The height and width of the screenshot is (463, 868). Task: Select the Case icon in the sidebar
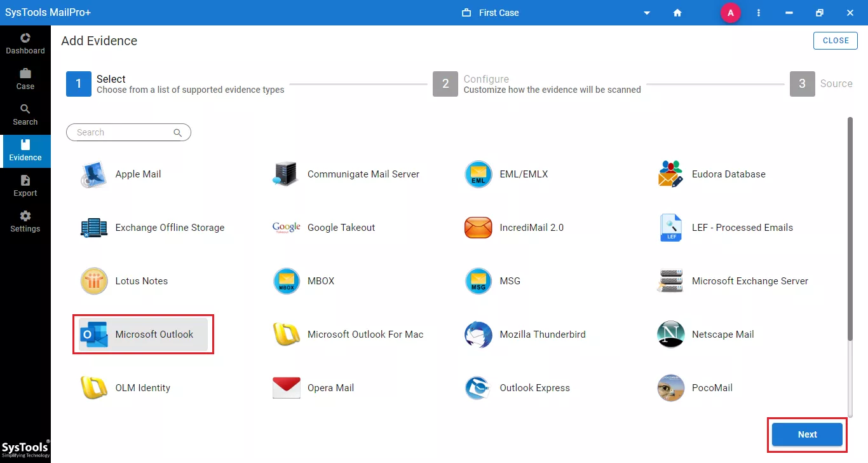coord(25,79)
